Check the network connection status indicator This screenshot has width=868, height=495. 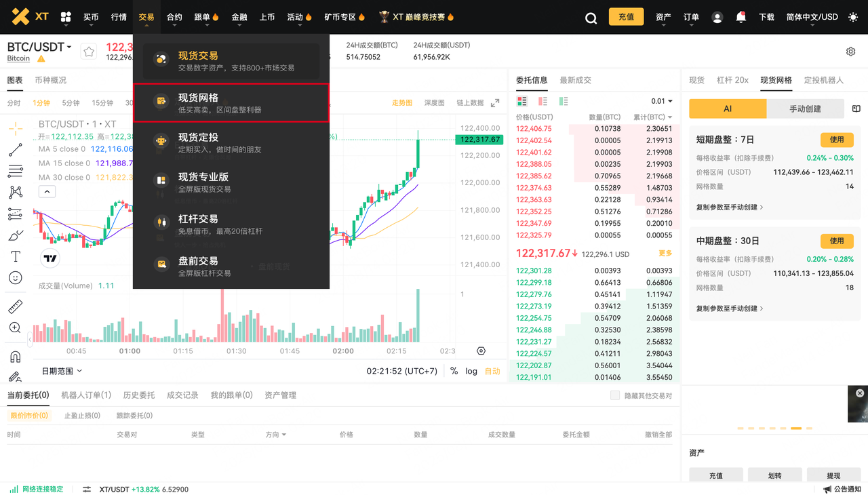pos(36,489)
